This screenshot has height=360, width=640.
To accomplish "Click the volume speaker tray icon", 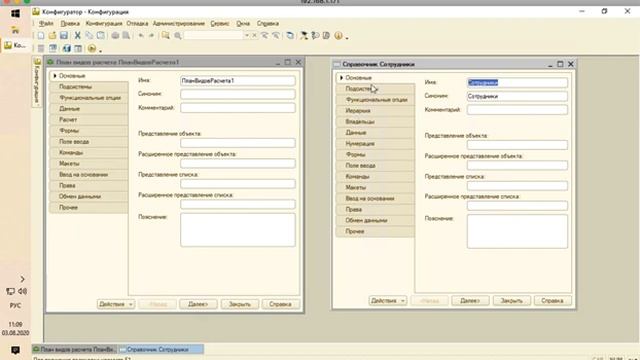I will pyautogui.click(x=22, y=291).
